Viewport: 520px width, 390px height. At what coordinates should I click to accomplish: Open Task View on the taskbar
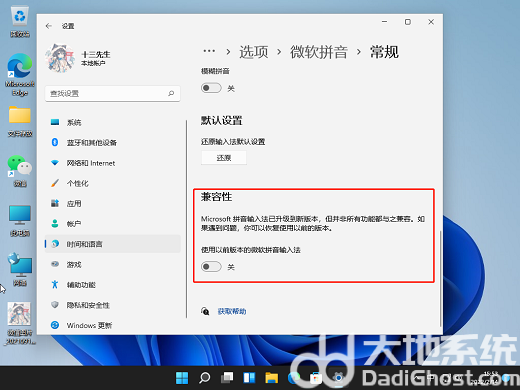227,378
